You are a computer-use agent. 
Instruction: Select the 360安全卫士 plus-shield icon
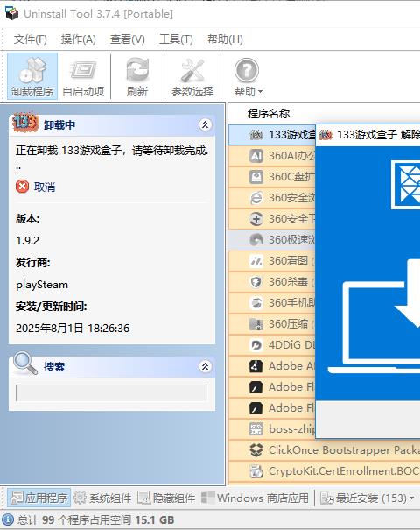(255, 219)
